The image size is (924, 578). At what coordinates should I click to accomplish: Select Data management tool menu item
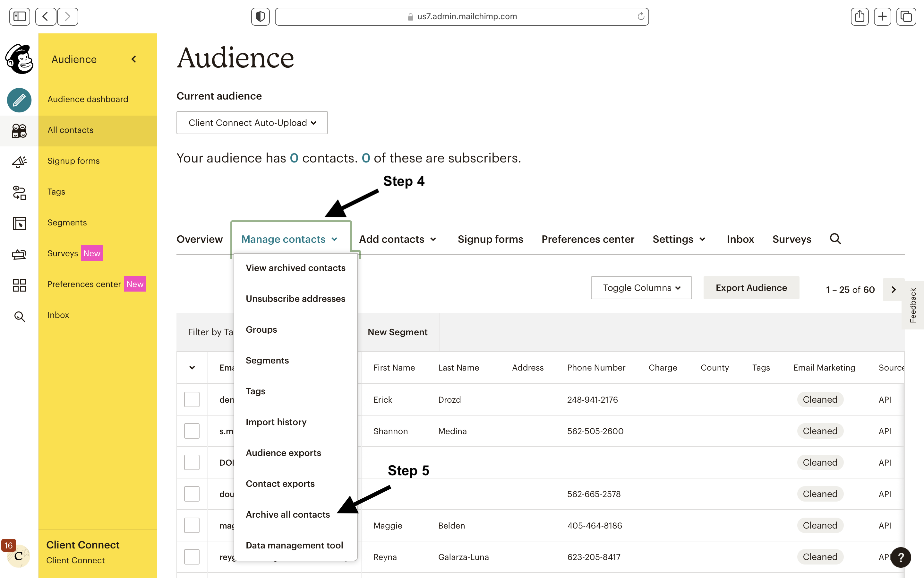coord(295,545)
